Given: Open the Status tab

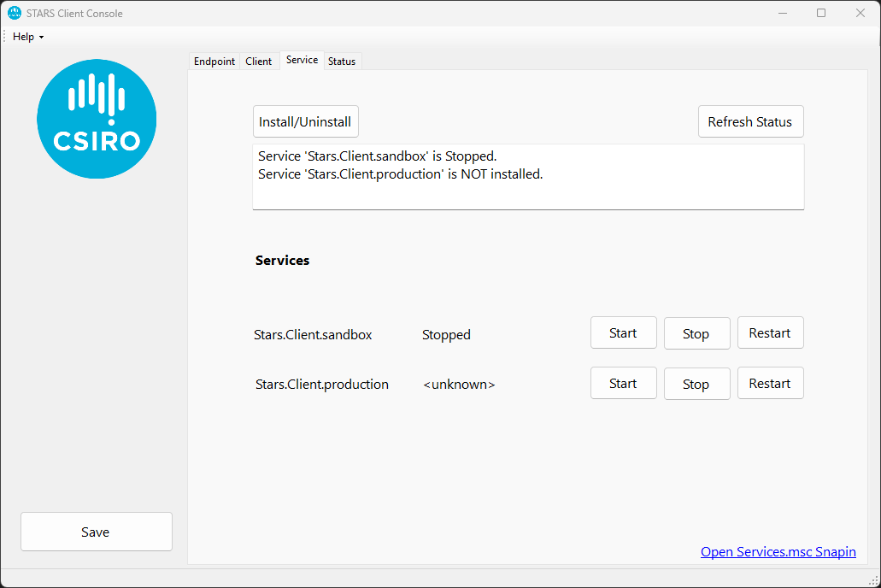Looking at the screenshot, I should tap(342, 61).
